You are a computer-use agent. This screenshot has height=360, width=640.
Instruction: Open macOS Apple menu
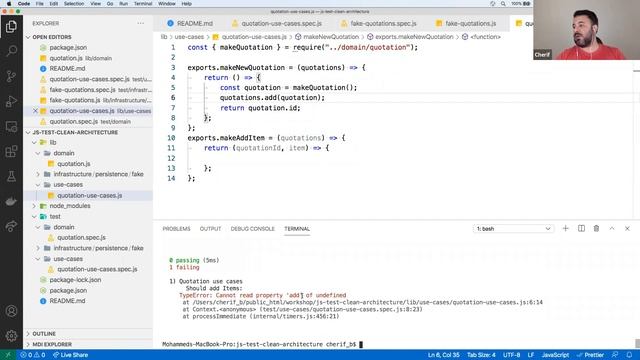coord(9,4)
